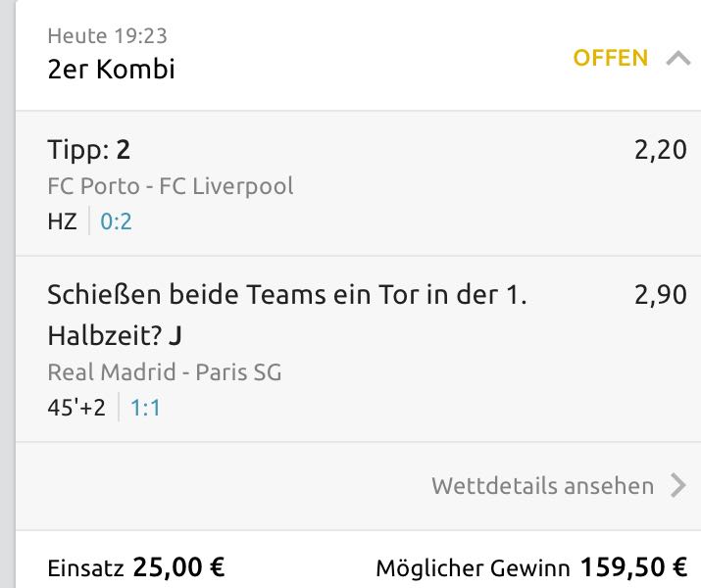Click the Heute 19:23 timestamp

click(107, 36)
